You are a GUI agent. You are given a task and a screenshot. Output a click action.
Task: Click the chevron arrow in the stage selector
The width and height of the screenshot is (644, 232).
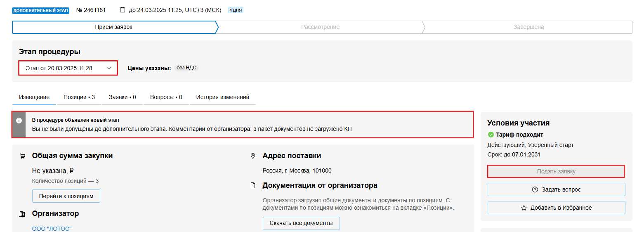coord(109,68)
